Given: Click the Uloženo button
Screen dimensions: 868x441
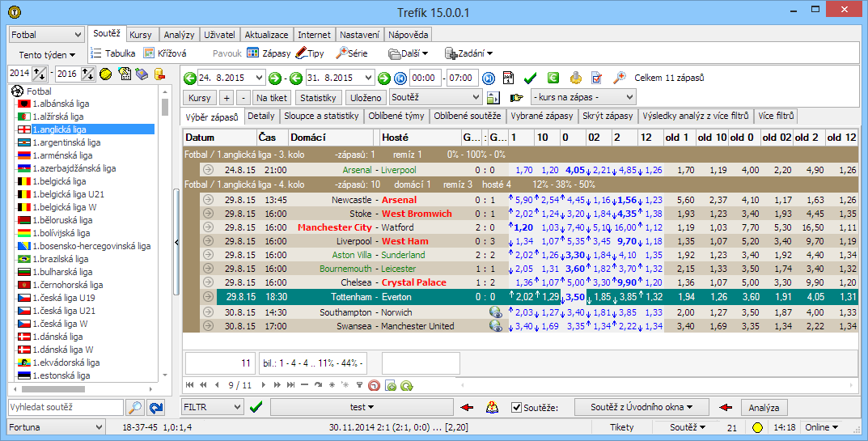Looking at the screenshot, I should point(366,98).
